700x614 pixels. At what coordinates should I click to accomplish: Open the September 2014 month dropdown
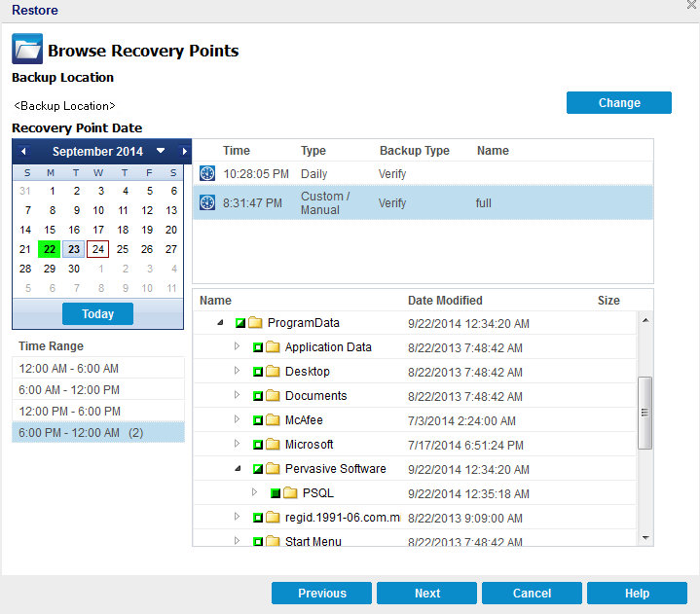(161, 152)
